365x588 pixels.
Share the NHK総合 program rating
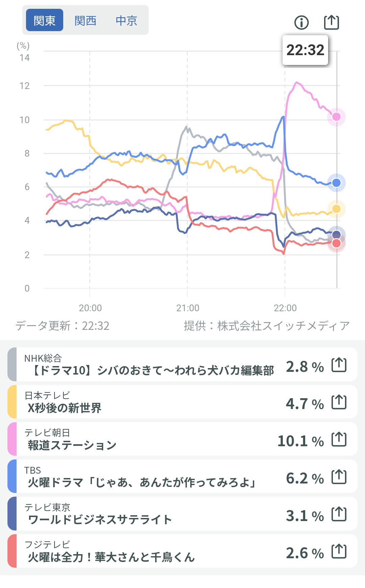coord(339,365)
